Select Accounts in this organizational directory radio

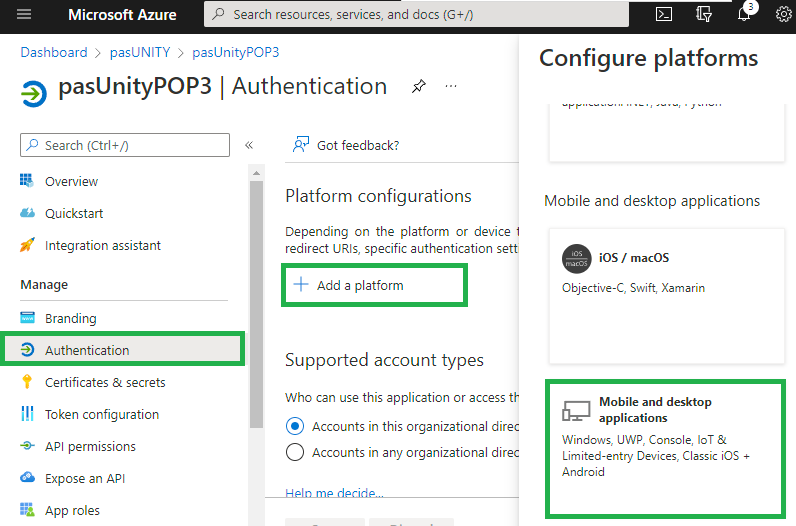pyautogui.click(x=295, y=426)
